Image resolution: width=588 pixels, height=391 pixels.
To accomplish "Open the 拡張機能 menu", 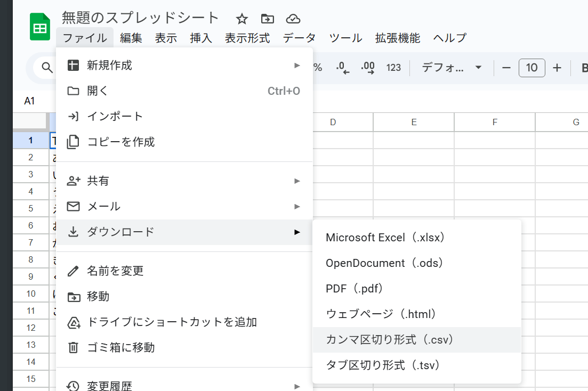I will click(398, 38).
